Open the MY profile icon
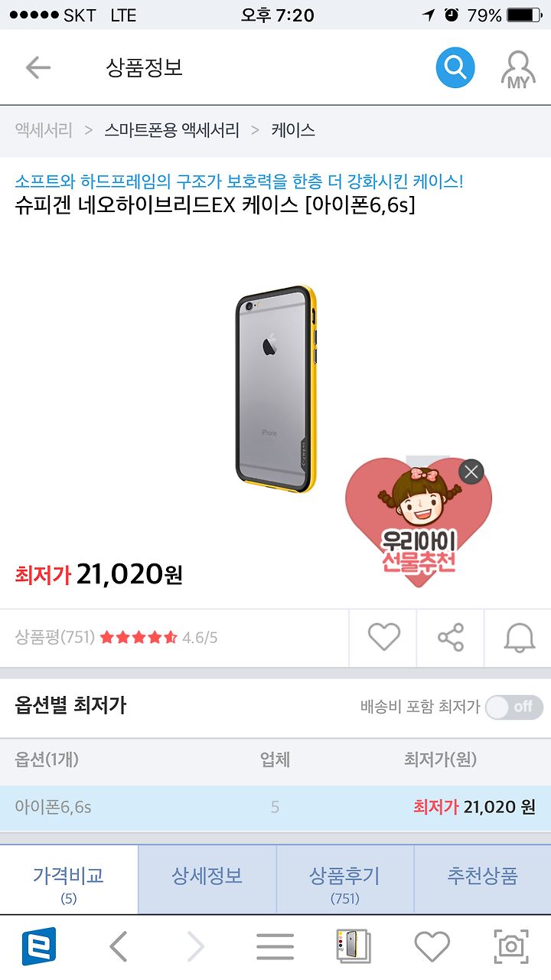 pyautogui.click(x=518, y=70)
